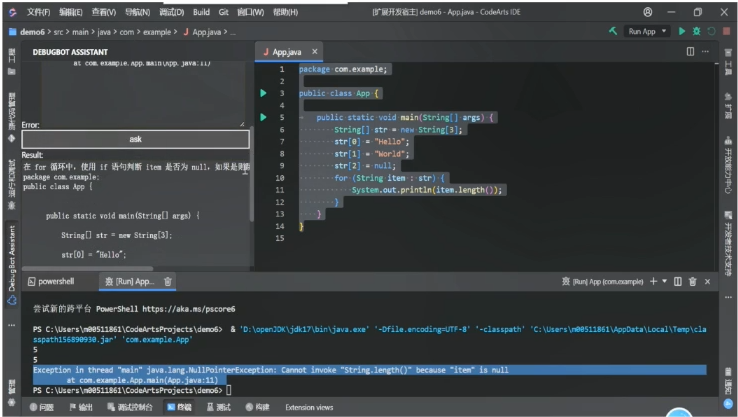Open the 终端 bottom tab
The height and width of the screenshot is (417, 738).
[x=179, y=407]
